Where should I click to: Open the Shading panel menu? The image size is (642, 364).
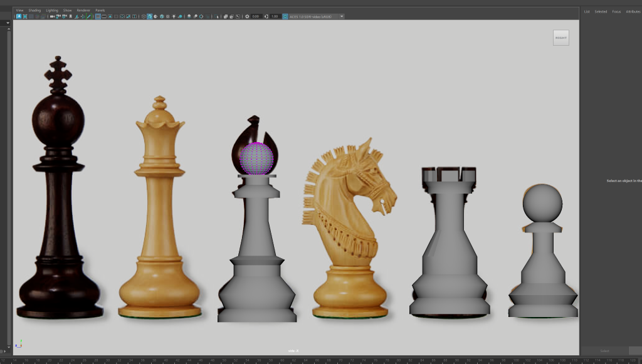pyautogui.click(x=34, y=11)
